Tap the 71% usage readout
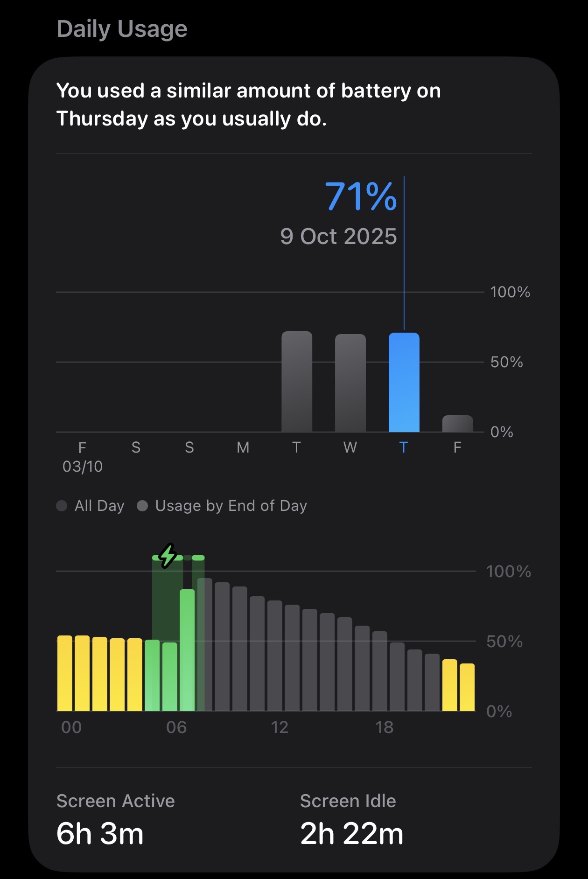This screenshot has width=588, height=879. coord(361,196)
